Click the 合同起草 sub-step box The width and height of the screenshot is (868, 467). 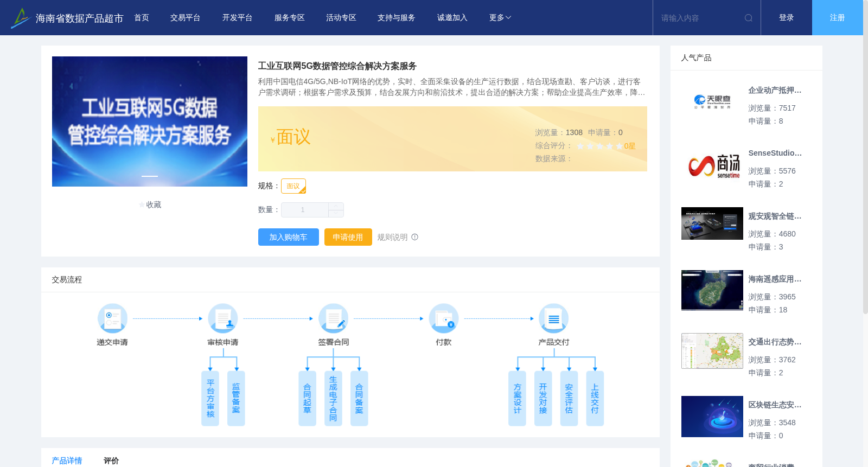point(308,399)
